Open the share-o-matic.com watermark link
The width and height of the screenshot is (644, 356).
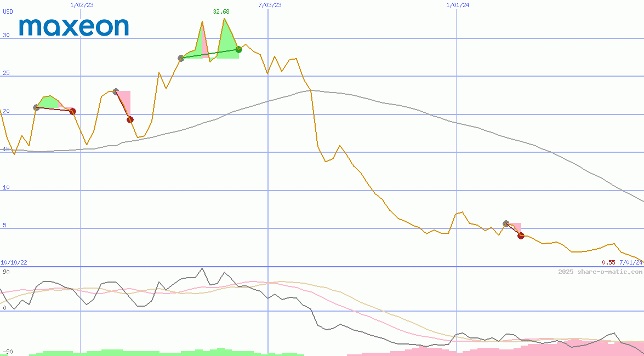click(600, 272)
